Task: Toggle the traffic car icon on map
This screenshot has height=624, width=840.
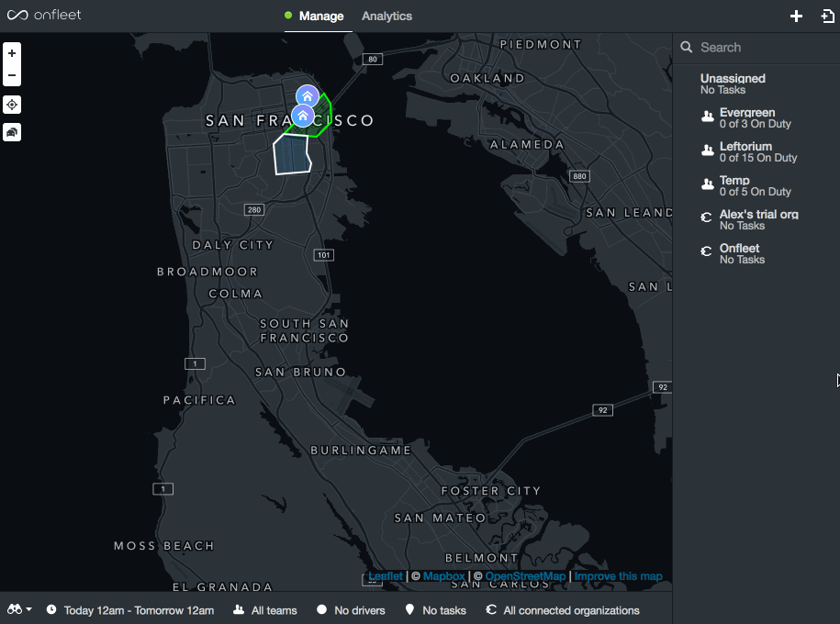Action: pyautogui.click(x=12, y=132)
